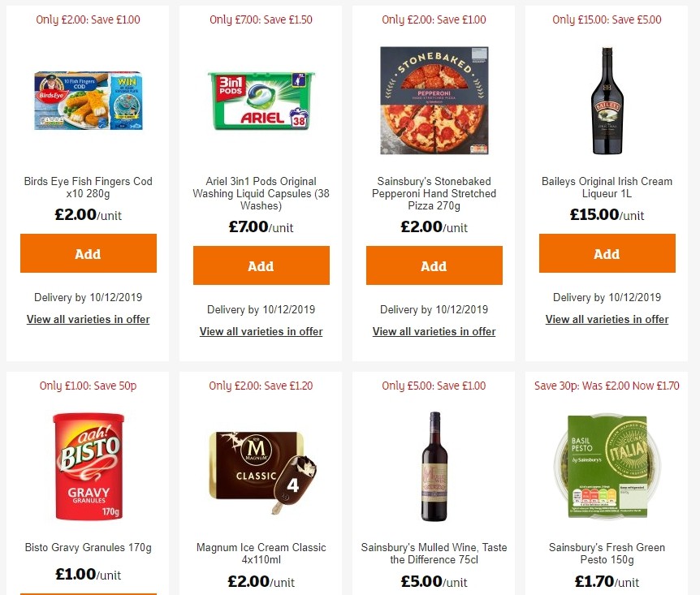Viewport: 700px width, 595px height.
Task: View all varieties in the Fish Fingers offer
Action: tap(88, 319)
